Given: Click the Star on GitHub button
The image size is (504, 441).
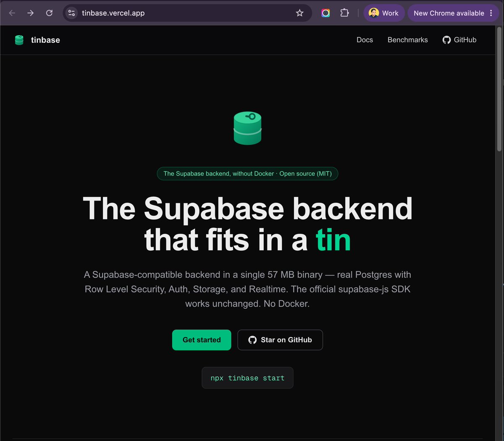Looking at the screenshot, I should click(x=280, y=340).
